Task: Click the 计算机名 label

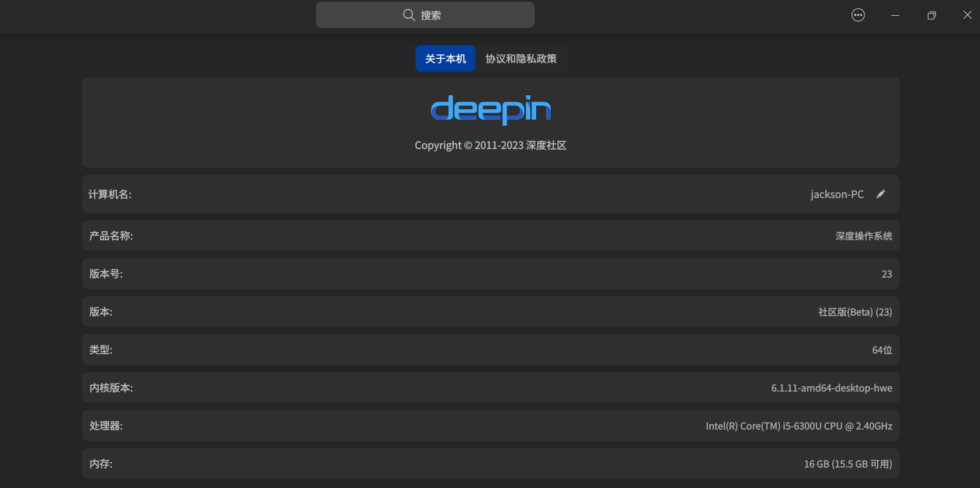Action: pos(110,194)
